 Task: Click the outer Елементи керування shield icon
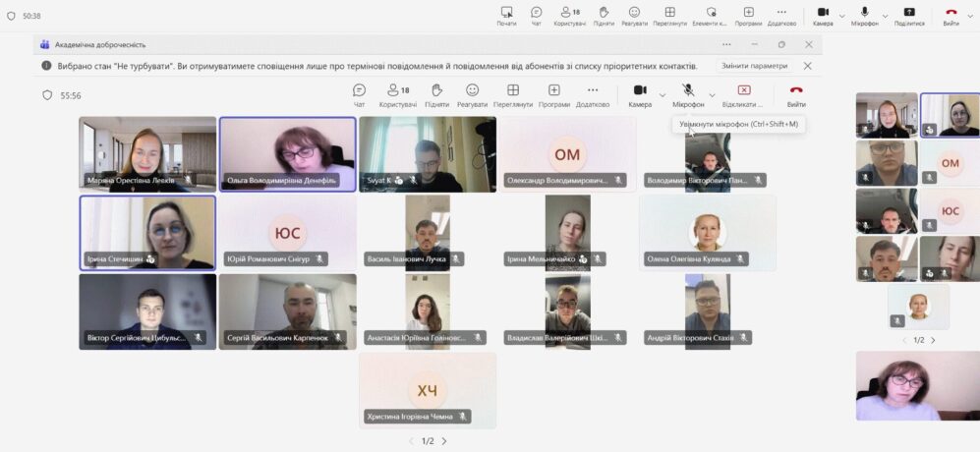pyautogui.click(x=709, y=14)
